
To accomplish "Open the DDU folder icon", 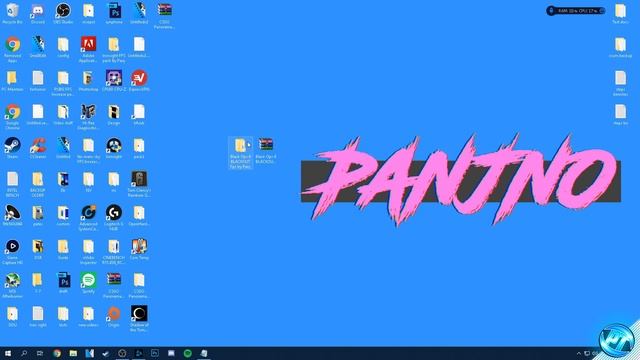I will [12, 313].
